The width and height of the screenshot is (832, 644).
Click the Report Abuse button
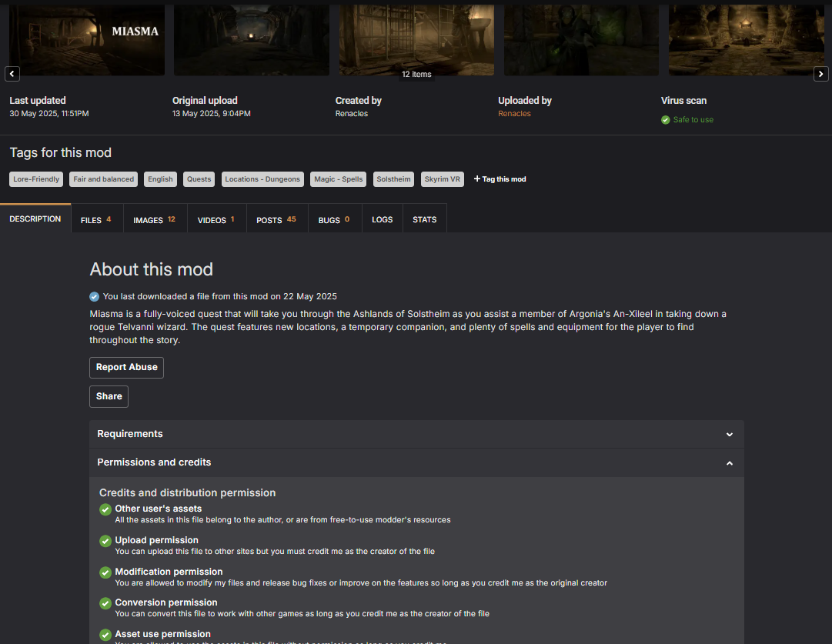tap(126, 367)
